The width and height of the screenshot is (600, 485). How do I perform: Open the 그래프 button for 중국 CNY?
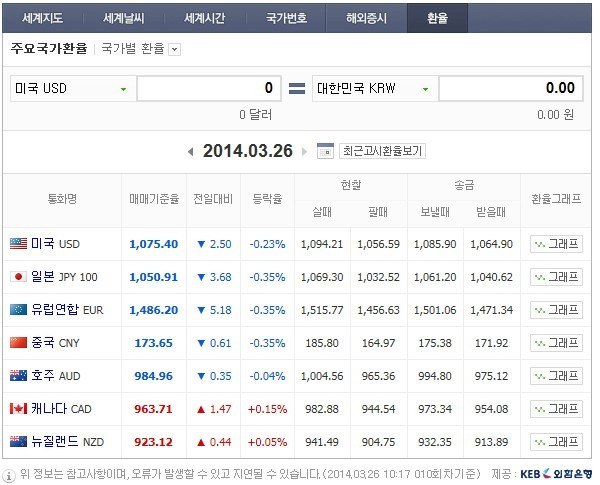click(x=556, y=343)
